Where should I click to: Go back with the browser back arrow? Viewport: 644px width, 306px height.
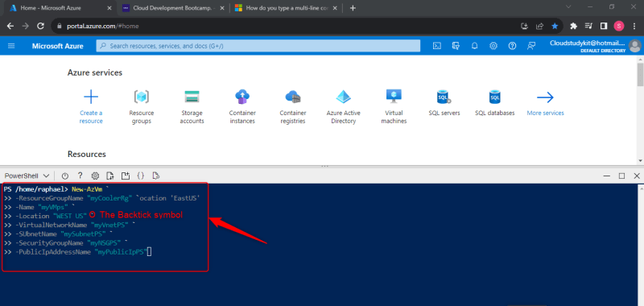coord(10,26)
